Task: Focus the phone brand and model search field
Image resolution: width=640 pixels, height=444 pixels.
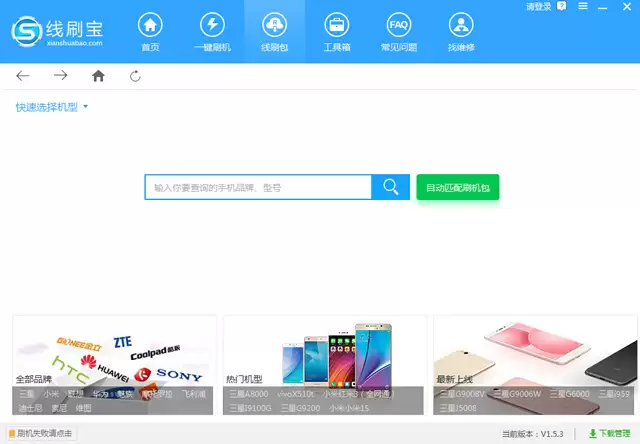Action: [x=258, y=187]
